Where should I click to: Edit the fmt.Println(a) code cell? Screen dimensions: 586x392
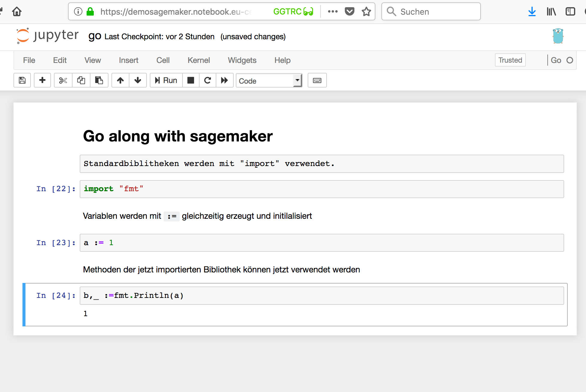(322, 295)
